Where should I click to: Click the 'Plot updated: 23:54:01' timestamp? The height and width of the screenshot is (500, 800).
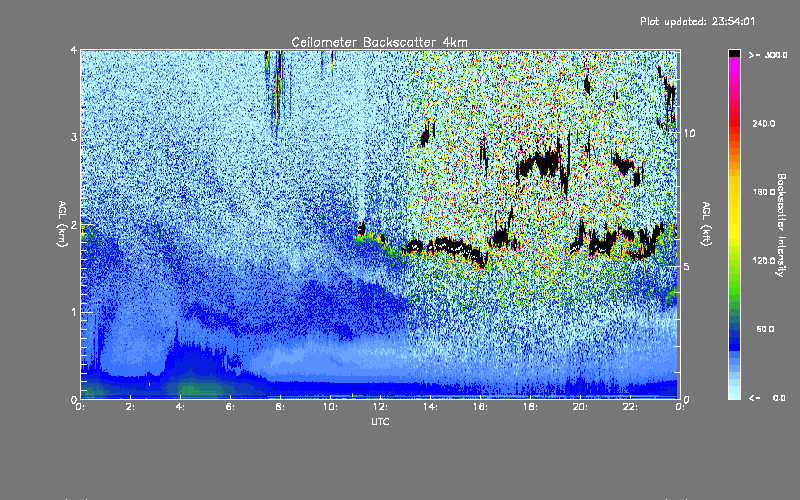697,21
